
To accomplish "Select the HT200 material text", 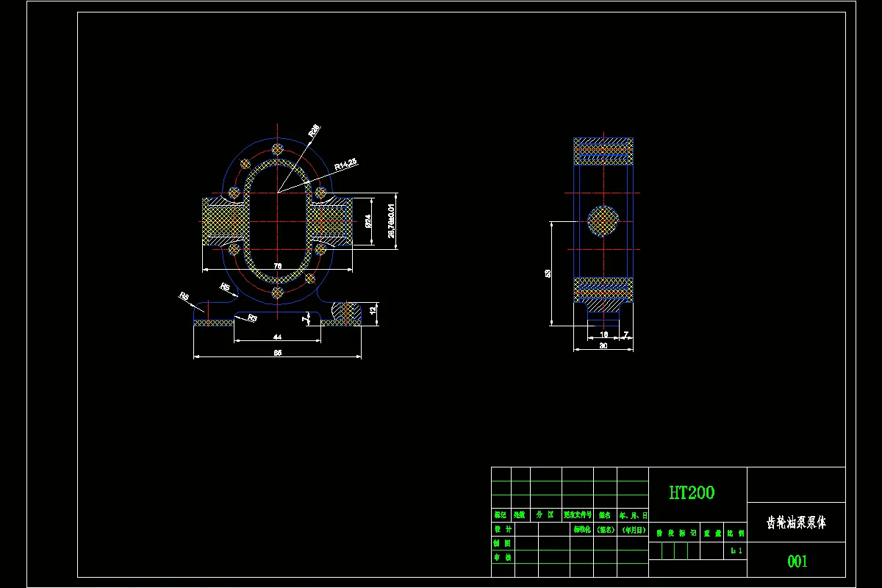I will [692, 492].
